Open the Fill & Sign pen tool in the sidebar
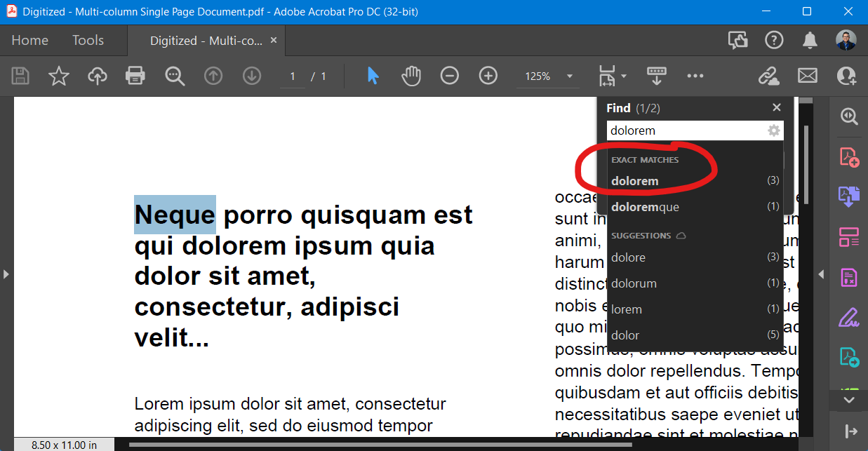868x451 pixels. (849, 318)
